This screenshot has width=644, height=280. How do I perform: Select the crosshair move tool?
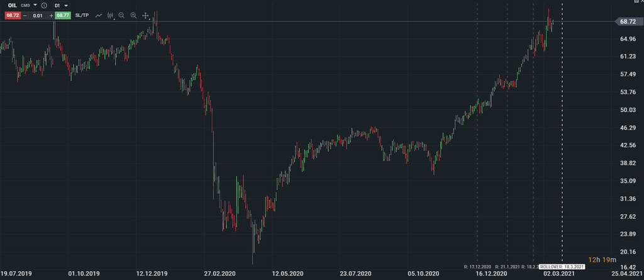(x=145, y=14)
